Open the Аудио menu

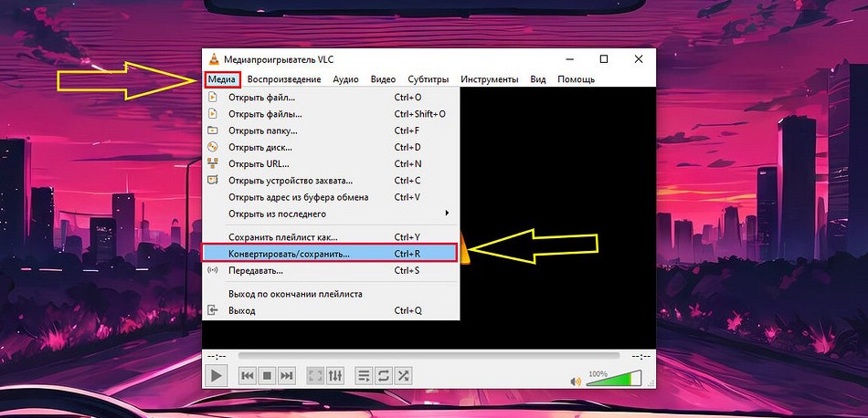coord(345,79)
